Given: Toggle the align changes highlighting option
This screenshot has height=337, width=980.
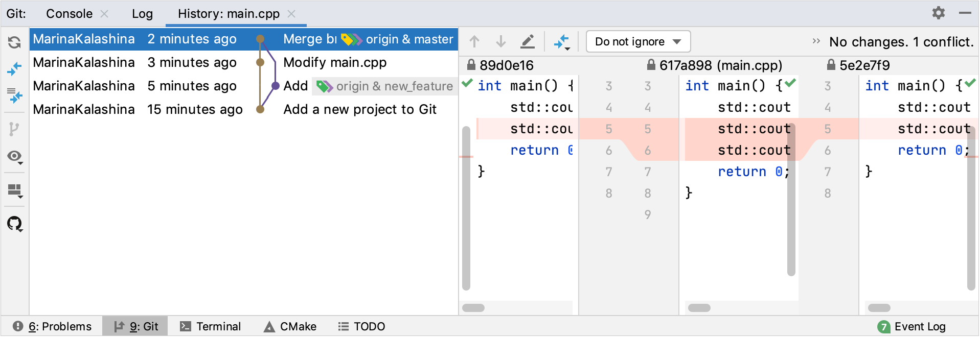Looking at the screenshot, I should point(561,41).
